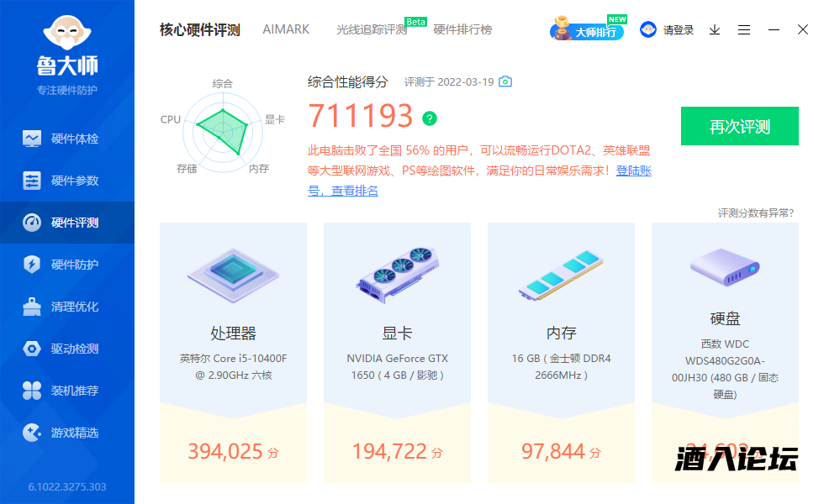Screen dimensions: 824x504
Task: Switch to the 硬件排行榜 rankings tab
Action: click(x=460, y=29)
